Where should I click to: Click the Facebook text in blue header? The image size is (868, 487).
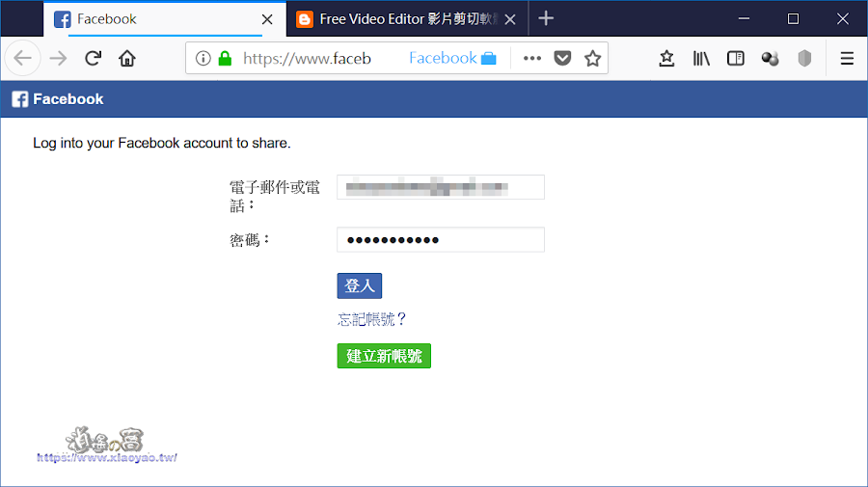click(68, 99)
